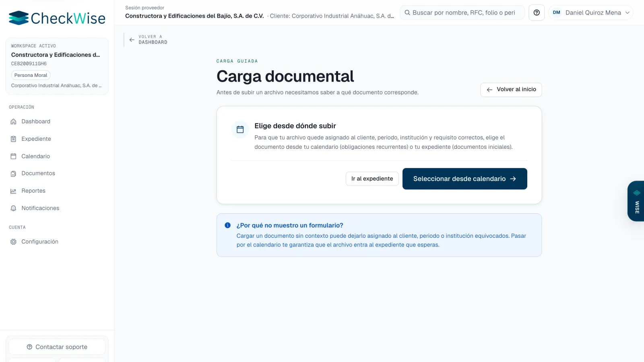Click the Cliente: Corporativo Industrial Anáhuac header text
The image size is (644, 362).
click(332, 16)
